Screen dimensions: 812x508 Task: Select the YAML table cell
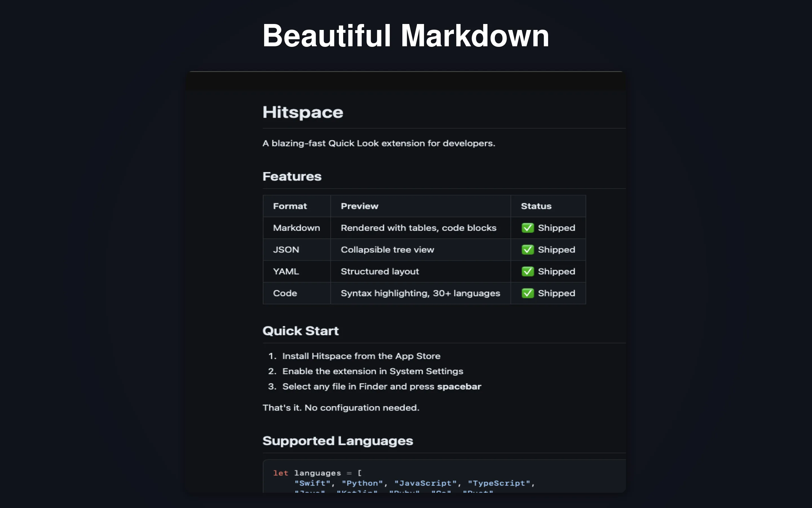click(297, 271)
